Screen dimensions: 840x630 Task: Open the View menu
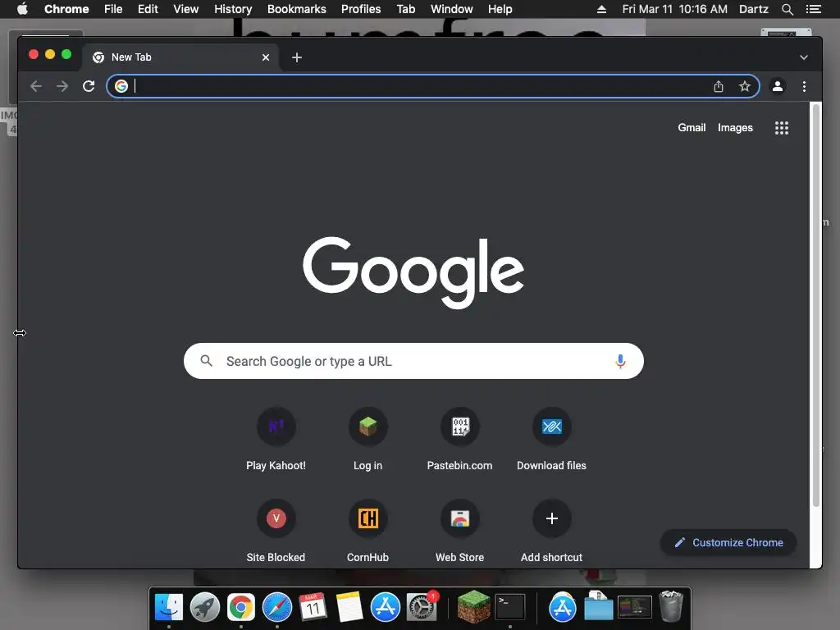pos(186,9)
